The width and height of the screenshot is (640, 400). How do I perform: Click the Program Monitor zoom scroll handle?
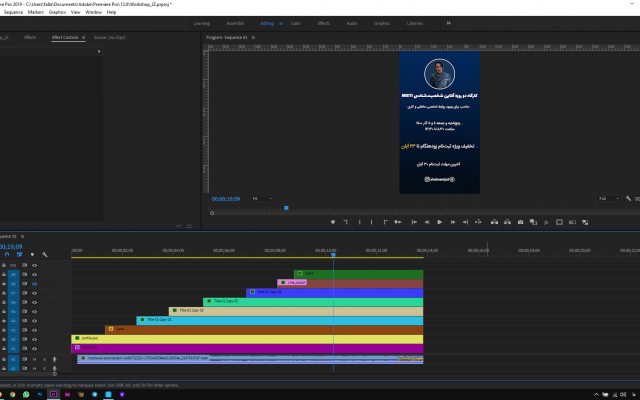(x=212, y=213)
